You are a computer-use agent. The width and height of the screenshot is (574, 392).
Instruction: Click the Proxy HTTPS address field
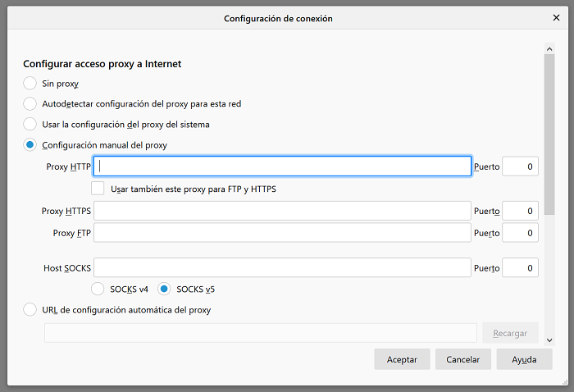click(282, 211)
